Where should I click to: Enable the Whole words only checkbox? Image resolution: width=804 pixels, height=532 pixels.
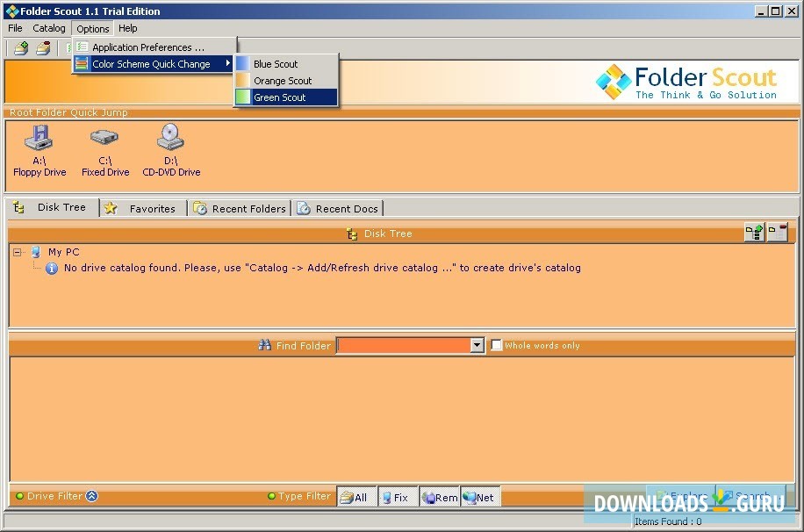click(496, 345)
